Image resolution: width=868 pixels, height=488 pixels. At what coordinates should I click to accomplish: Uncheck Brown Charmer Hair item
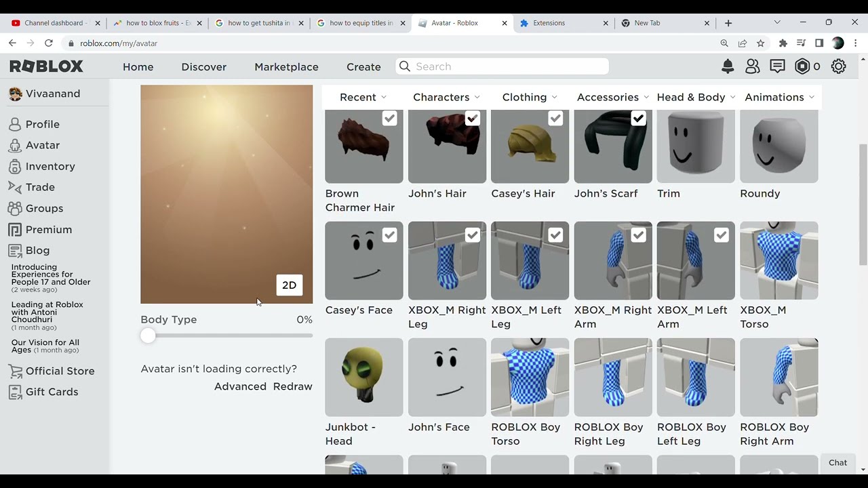389,119
